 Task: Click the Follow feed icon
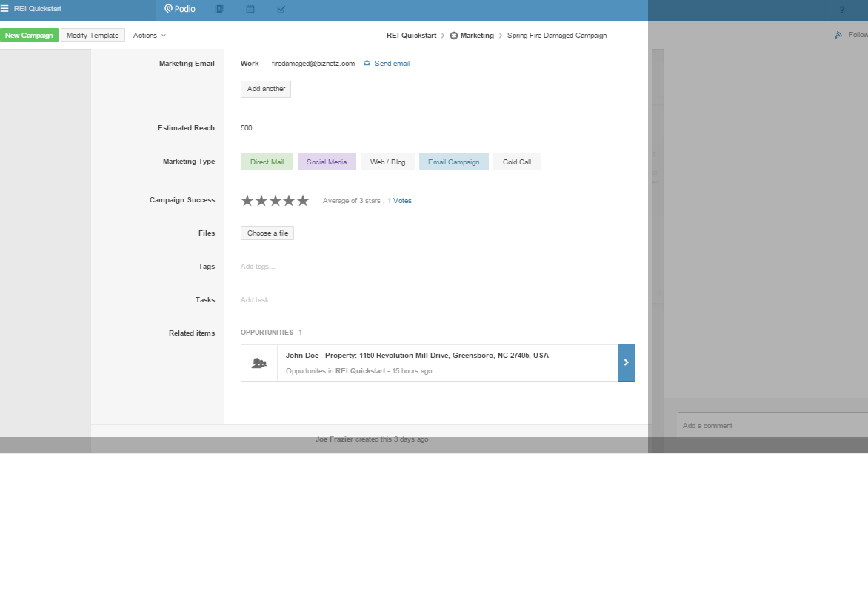(838, 35)
